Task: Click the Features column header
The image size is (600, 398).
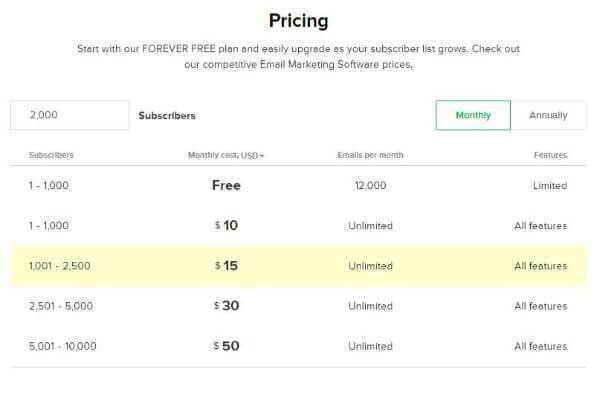Action: click(x=550, y=155)
